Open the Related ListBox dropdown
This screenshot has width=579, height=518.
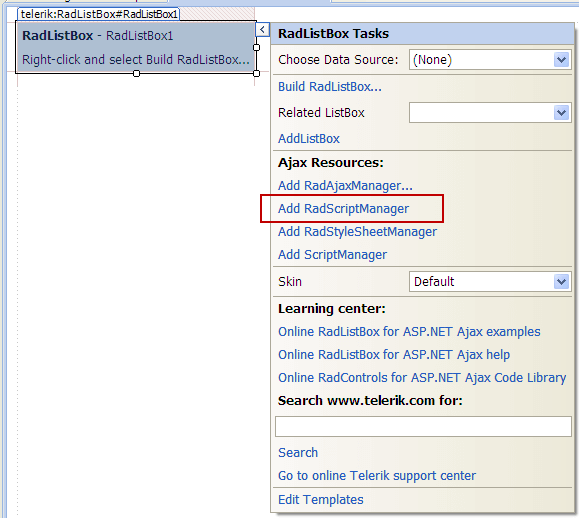click(561, 113)
